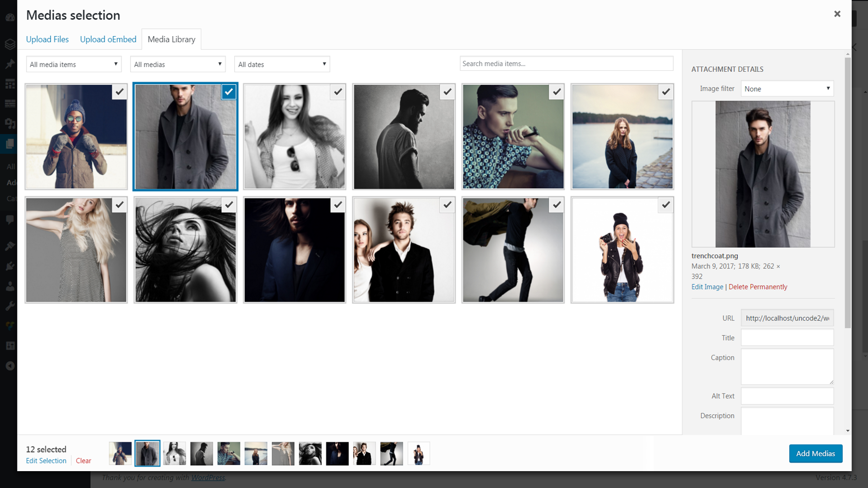Viewport: 868px width, 488px height.
Task: Click the trenchcoat preview in attachment details
Action: [x=763, y=174]
